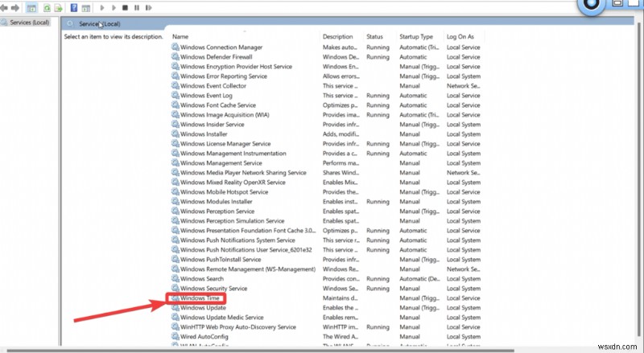The width and height of the screenshot is (644, 353).
Task: Click gear icon beside Windows Installer
Action: (175, 133)
